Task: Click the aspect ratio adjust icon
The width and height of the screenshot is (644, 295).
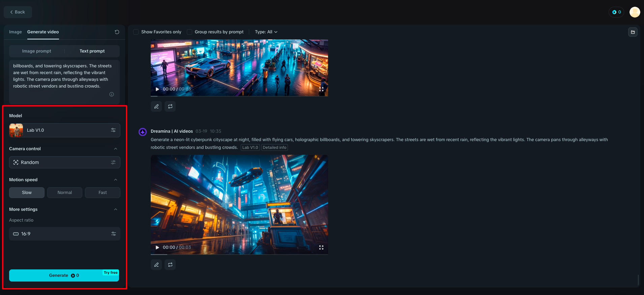Action: pyautogui.click(x=114, y=234)
